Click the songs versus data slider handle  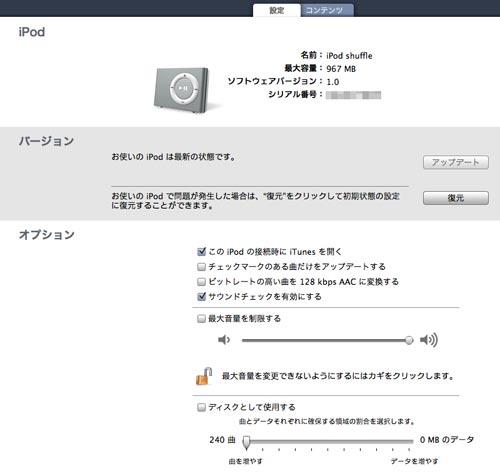[x=246, y=442]
